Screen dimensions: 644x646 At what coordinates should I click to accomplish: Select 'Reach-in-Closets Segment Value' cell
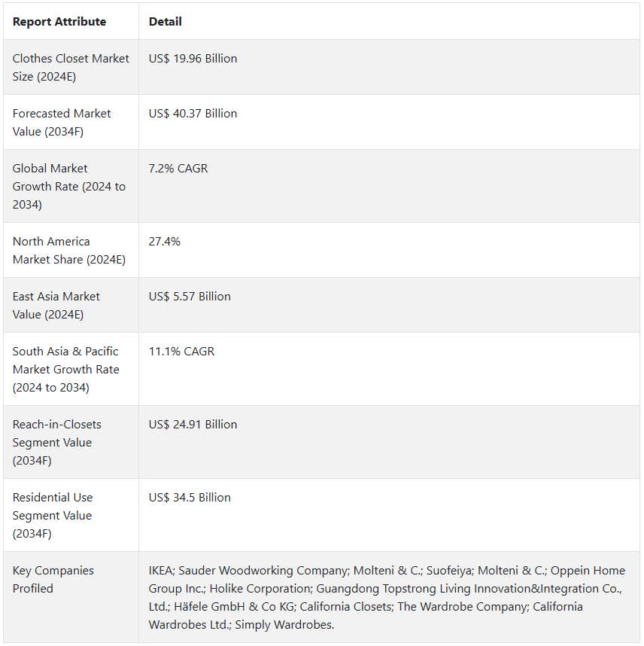[57, 442]
